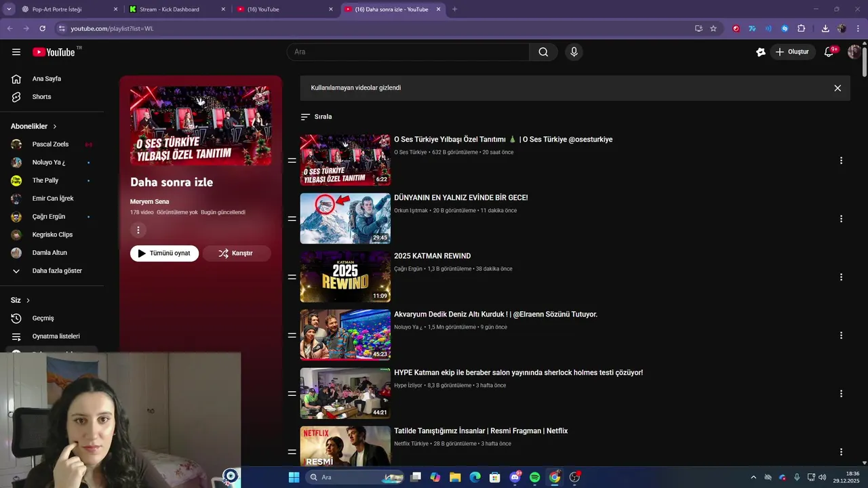Open options for Tatilde Tanıştığımız İnsanlar video
Viewport: 868px width, 488px height.
[841, 452]
